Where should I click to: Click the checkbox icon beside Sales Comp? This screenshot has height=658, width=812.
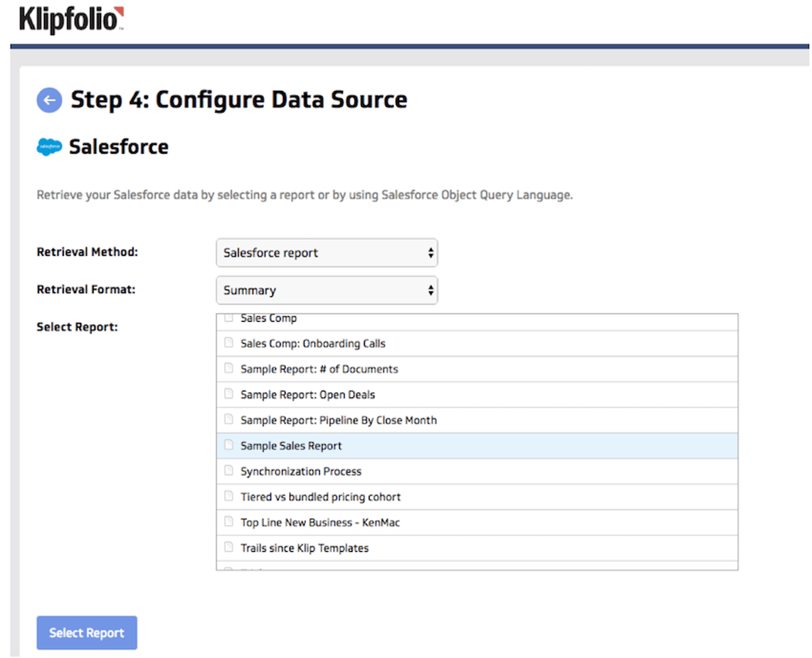228,317
